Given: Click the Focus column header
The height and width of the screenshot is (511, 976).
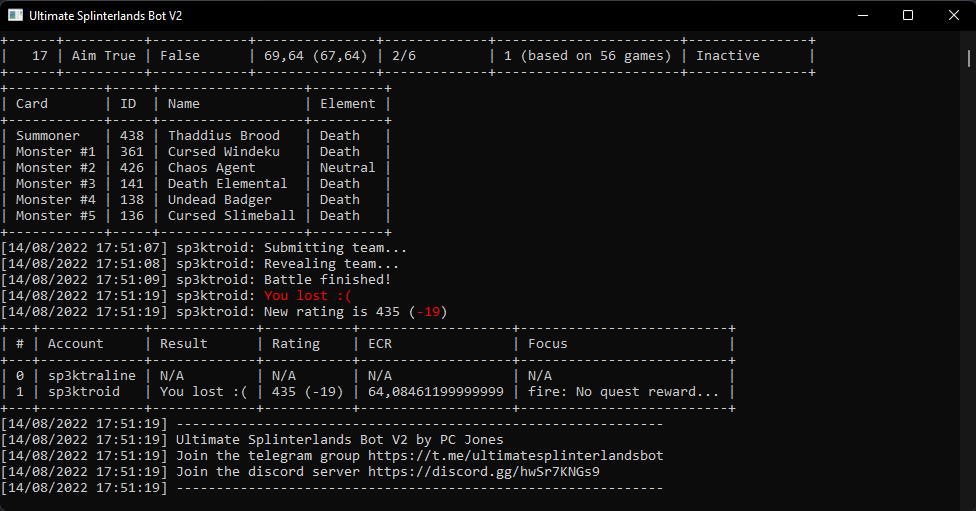Looking at the screenshot, I should click(x=548, y=344).
